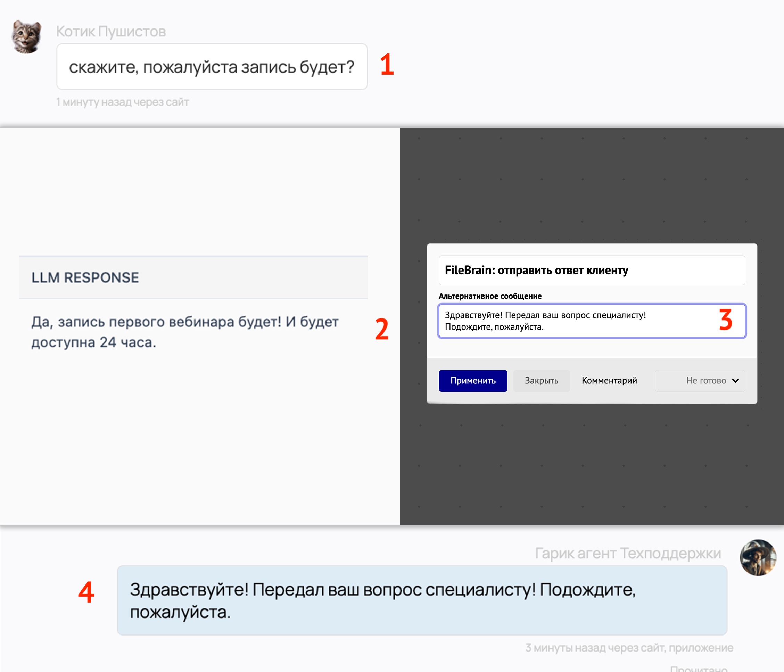Select the Котик Пушистов username label
Viewport: 784px width, 672px height.
(x=111, y=31)
